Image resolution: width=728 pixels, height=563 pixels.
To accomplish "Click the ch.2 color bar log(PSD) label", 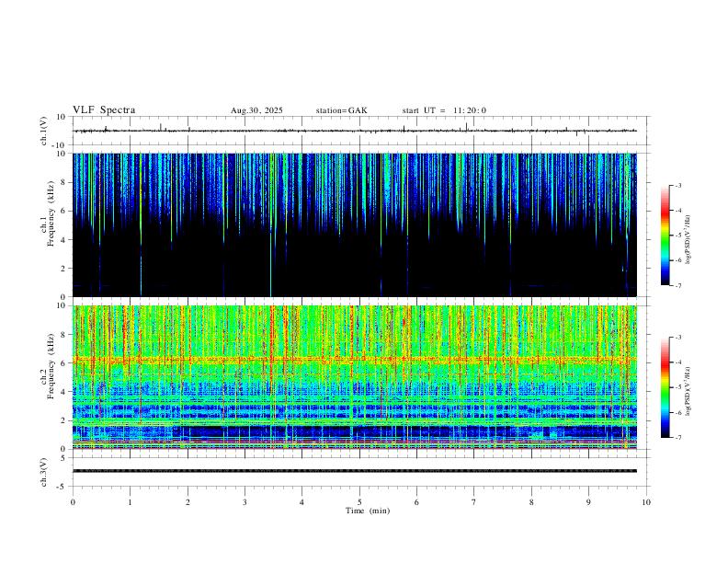I will (688, 391).
